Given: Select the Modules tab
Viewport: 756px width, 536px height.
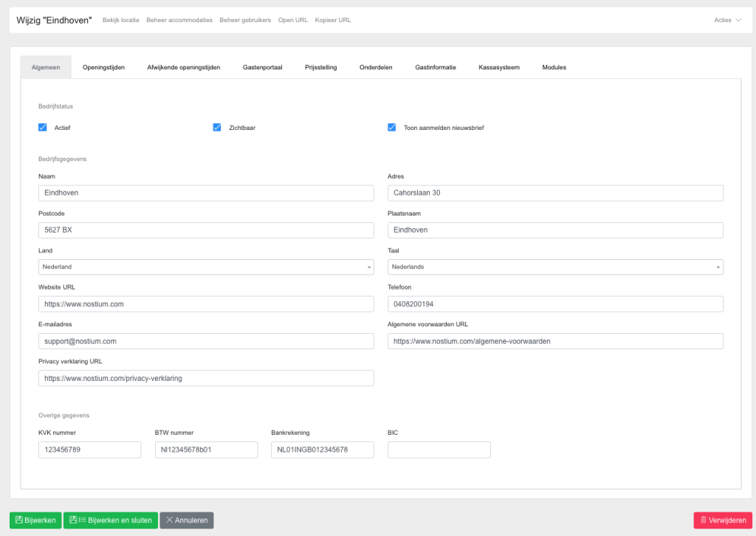Looking at the screenshot, I should click(x=554, y=67).
